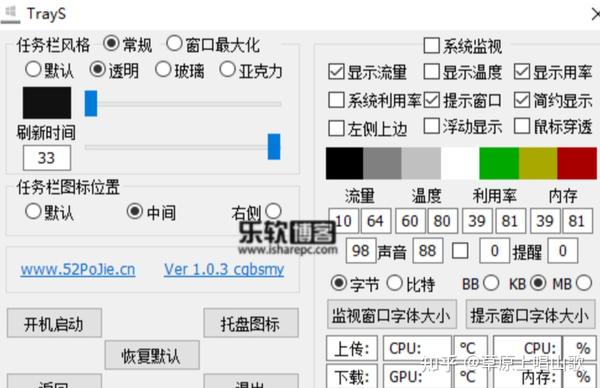This screenshot has width=600, height=388.
Task: Click the 恢复默认 button
Action: (152, 355)
